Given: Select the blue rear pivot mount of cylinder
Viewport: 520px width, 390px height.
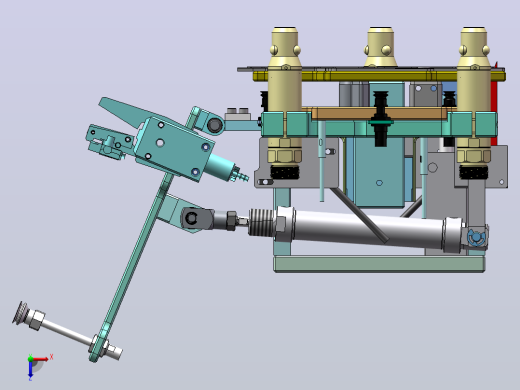Looking at the screenshot, I should 476,237.
